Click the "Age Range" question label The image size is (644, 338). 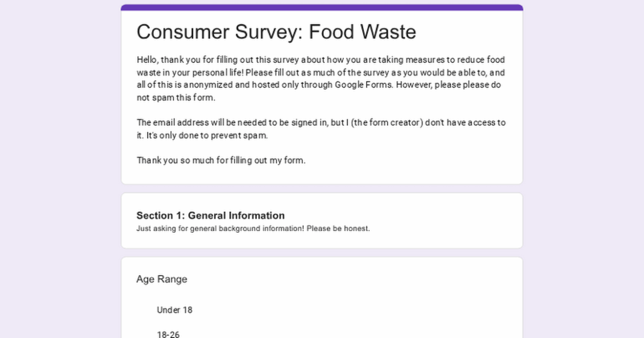click(x=162, y=279)
